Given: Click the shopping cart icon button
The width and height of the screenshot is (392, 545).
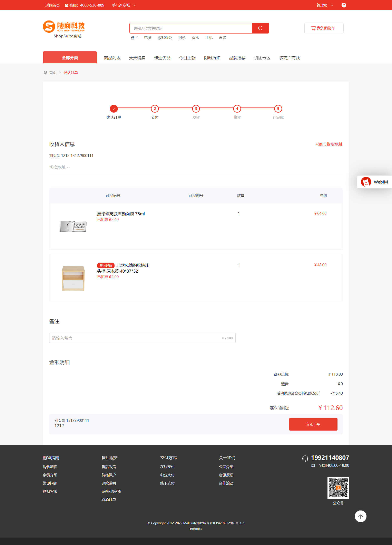Looking at the screenshot, I should 324,28.
